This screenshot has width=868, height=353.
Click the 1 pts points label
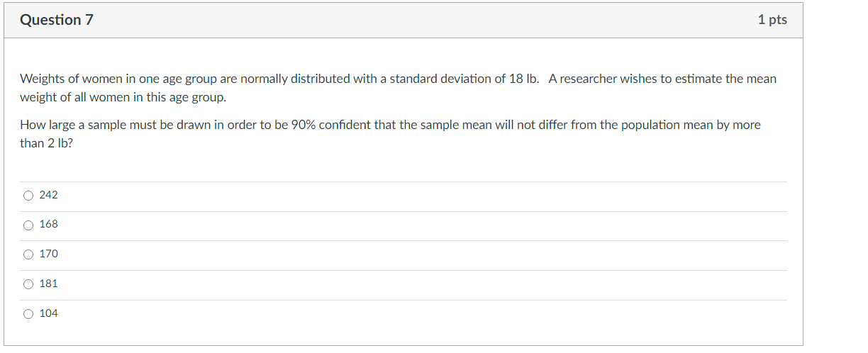click(772, 20)
